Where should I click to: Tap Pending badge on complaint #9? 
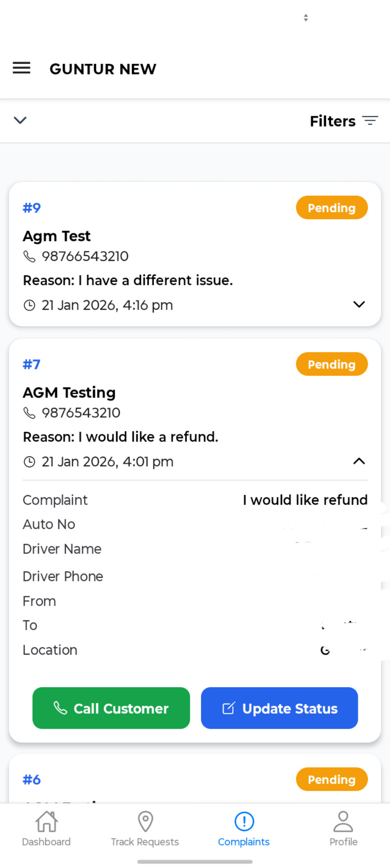click(x=332, y=208)
